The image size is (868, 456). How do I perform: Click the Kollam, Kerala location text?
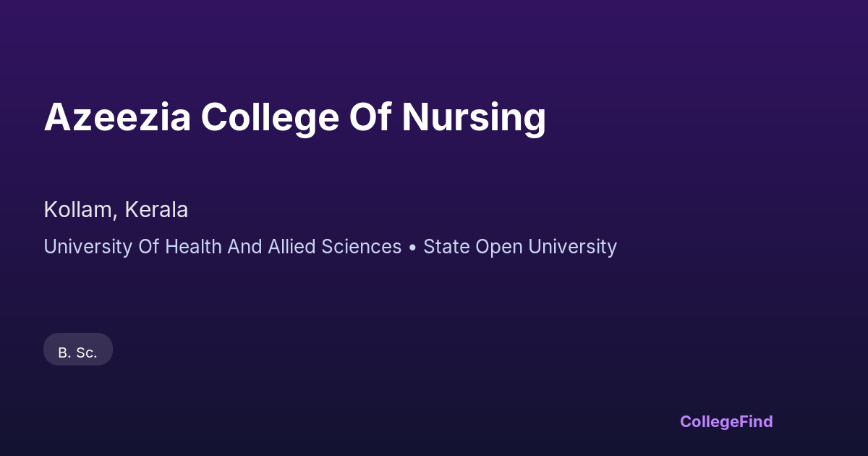(x=116, y=210)
